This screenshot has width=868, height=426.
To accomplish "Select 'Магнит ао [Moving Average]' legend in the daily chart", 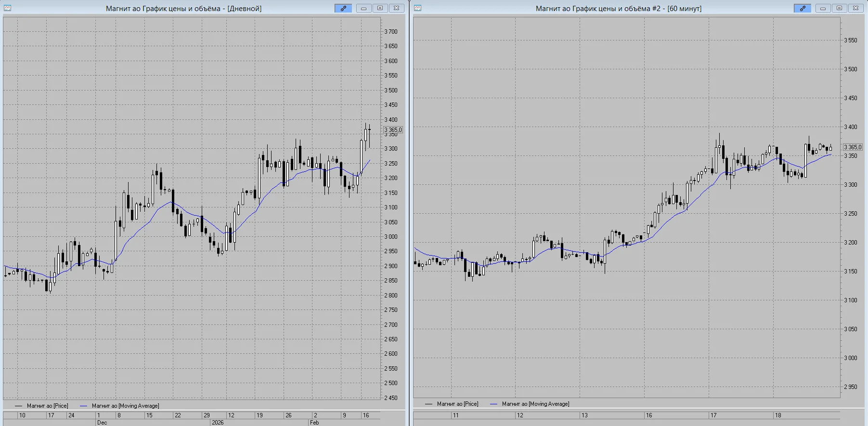I will click(125, 406).
